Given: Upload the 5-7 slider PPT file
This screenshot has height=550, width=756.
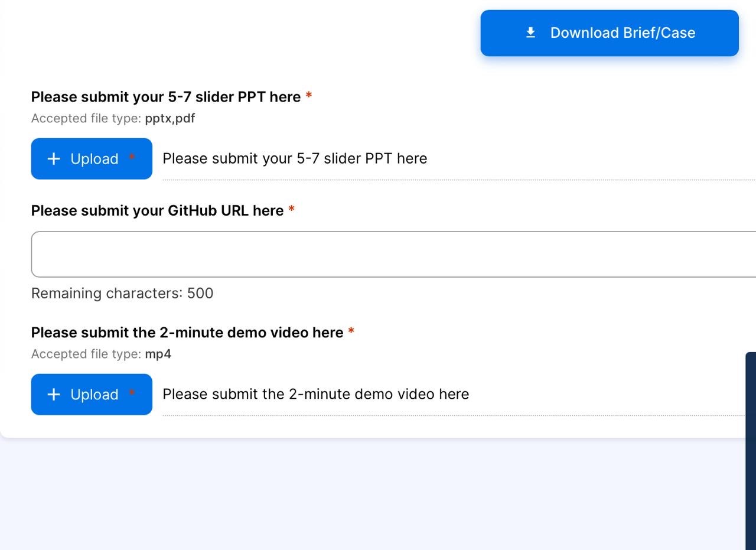Looking at the screenshot, I should (92, 159).
